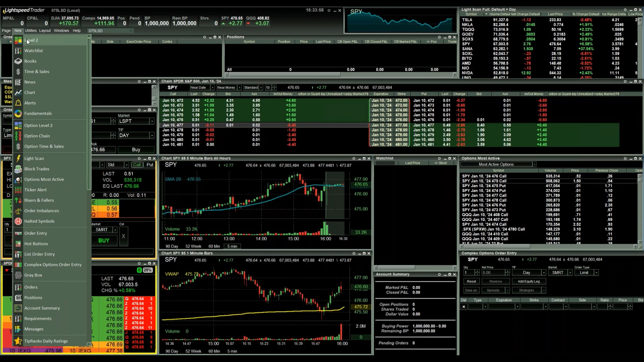This screenshot has height=362, width=644.
Task: Open the Utilities menu
Action: [31, 31]
